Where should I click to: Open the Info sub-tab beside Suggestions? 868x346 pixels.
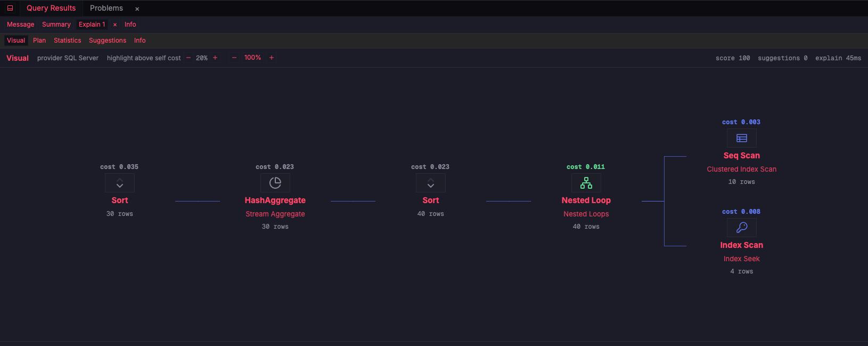(140, 41)
